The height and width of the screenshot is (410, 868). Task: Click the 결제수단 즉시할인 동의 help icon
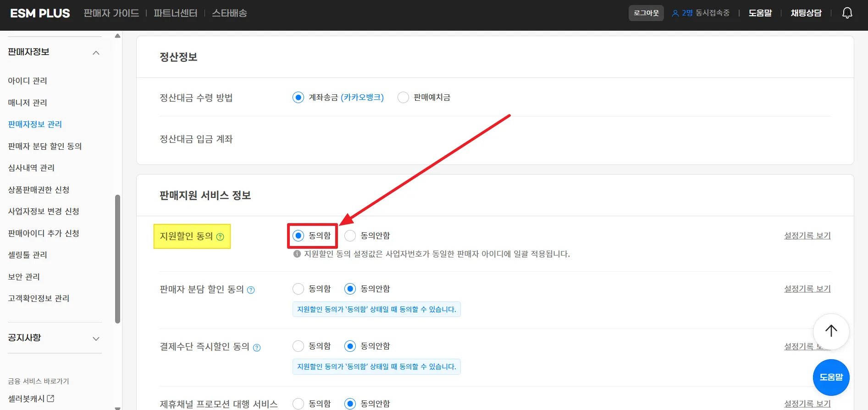point(257,348)
